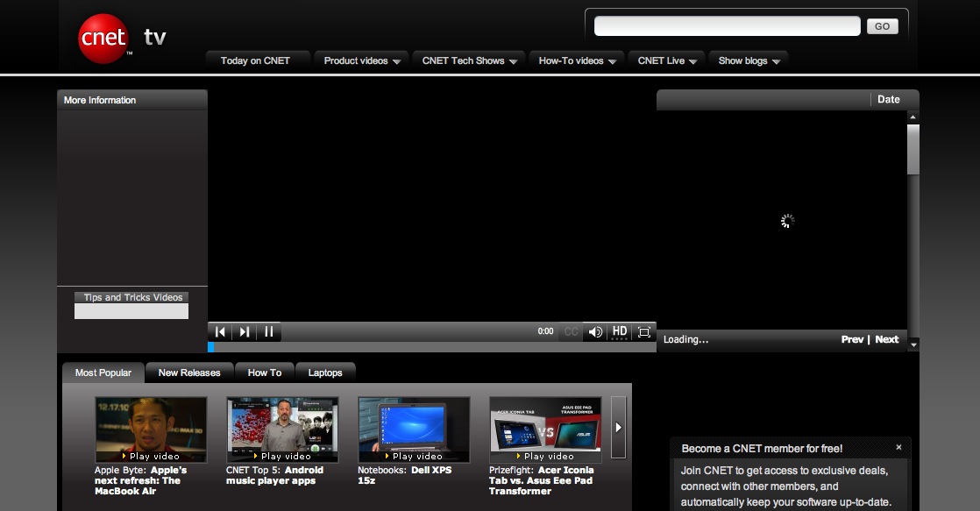
Task: Go to Prev playlist page
Action: point(852,339)
